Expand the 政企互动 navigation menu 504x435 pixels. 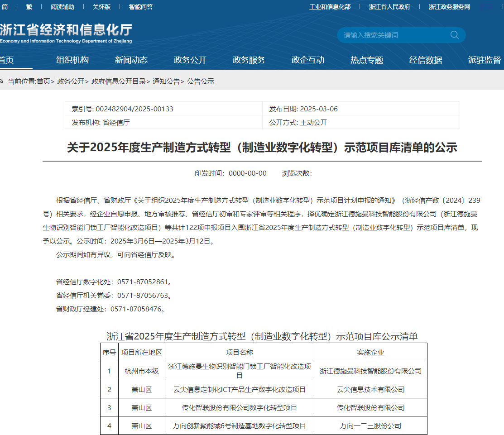point(308,60)
